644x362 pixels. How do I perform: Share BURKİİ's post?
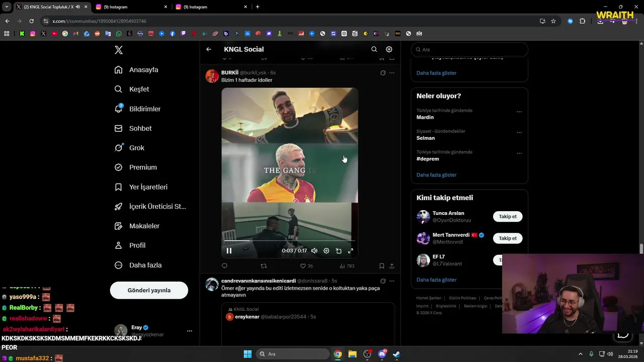[392, 266]
